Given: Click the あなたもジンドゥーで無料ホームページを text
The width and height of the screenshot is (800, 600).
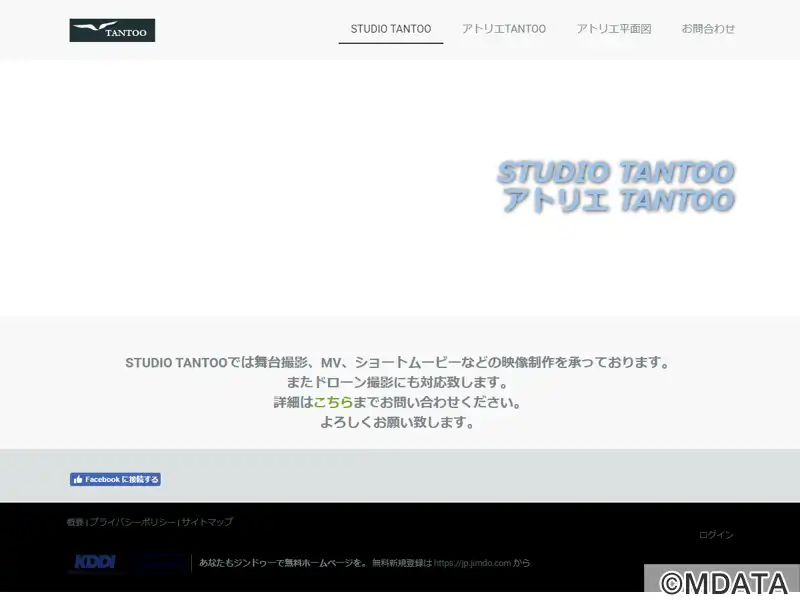Looking at the screenshot, I should point(282,563).
